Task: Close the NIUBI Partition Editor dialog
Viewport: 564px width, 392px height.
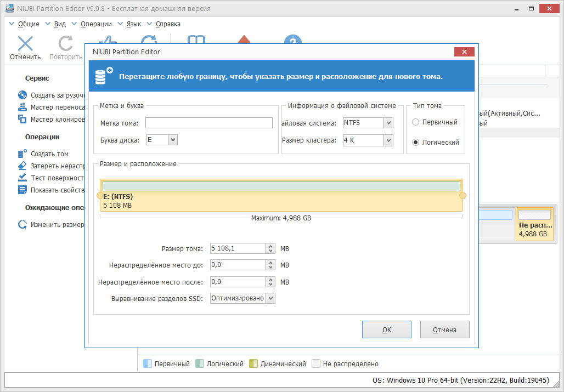Action: pyautogui.click(x=464, y=52)
